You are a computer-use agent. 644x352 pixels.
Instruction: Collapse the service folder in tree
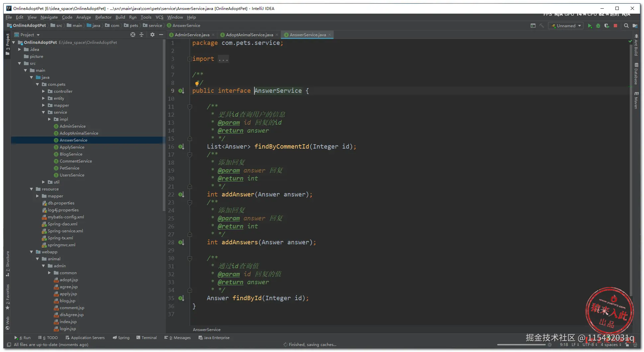tap(44, 112)
